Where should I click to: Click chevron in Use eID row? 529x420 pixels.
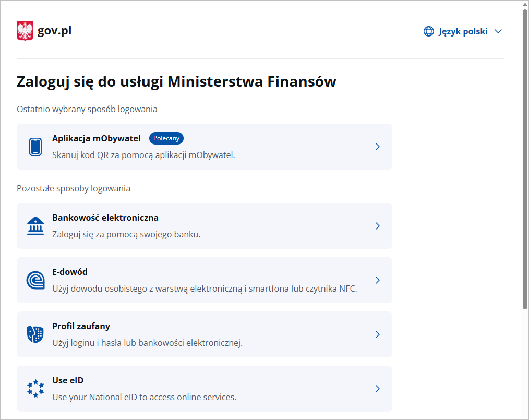[x=378, y=389]
